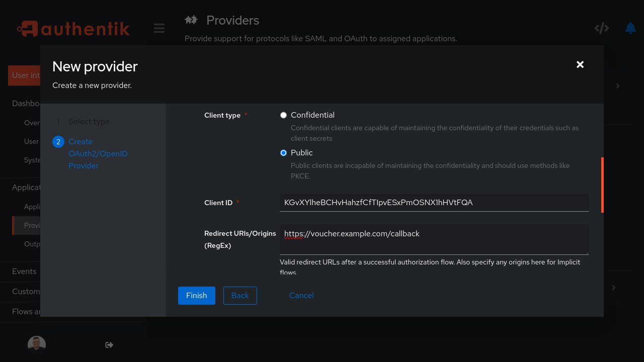Click the authentik logo
The image size is (644, 362).
[72, 28]
